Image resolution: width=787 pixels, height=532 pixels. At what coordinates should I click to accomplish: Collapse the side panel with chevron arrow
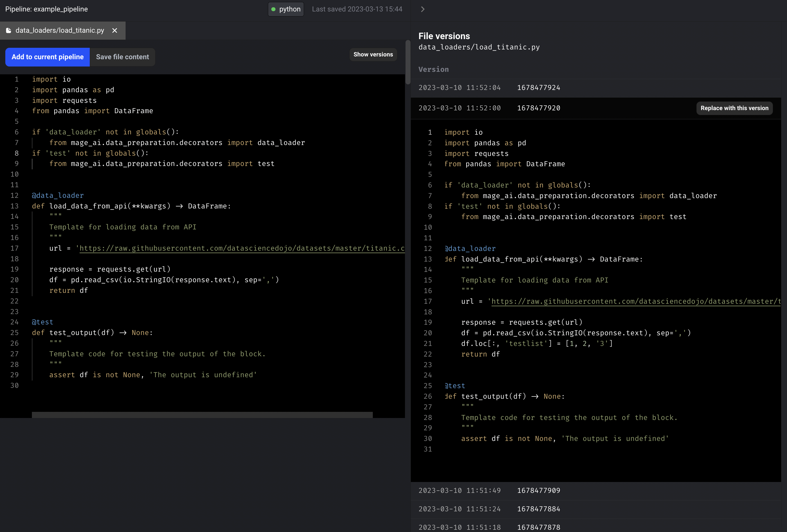423,9
